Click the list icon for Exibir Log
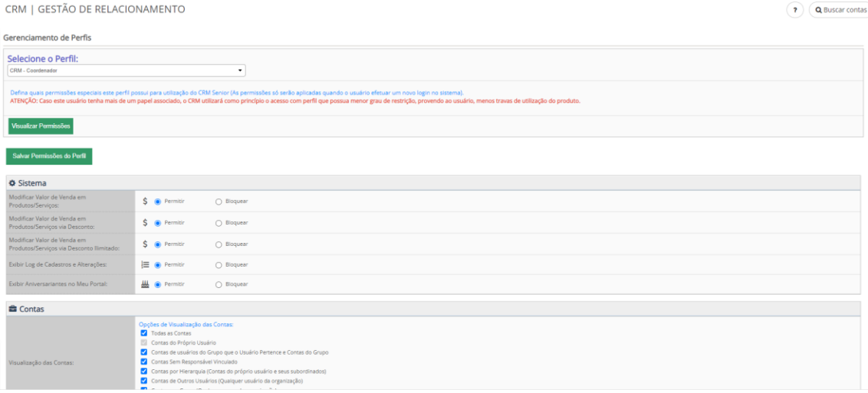This screenshot has height=393, width=868. coord(145,264)
